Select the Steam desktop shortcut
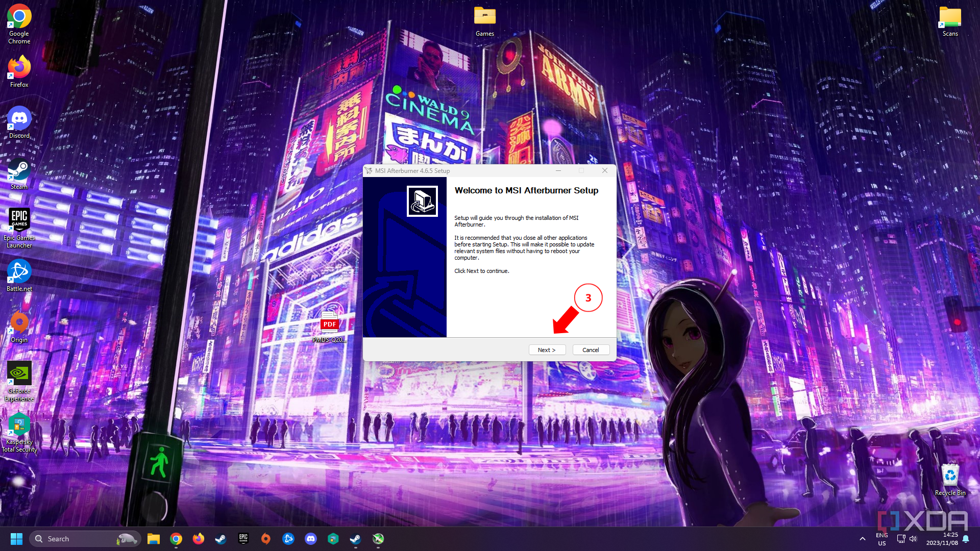The image size is (980, 551). coord(19,173)
